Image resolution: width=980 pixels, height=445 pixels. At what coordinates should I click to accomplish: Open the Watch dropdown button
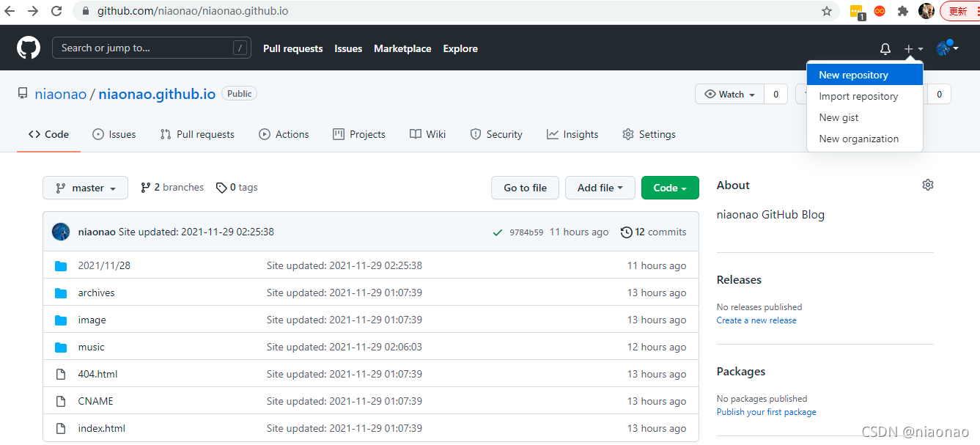pos(729,94)
